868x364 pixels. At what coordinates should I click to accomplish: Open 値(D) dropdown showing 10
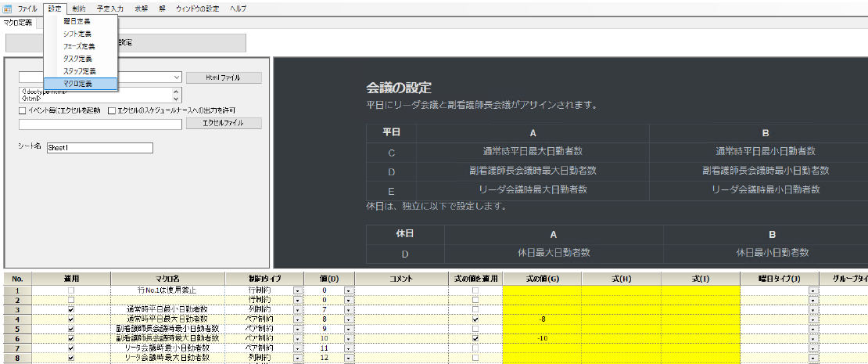click(x=348, y=339)
